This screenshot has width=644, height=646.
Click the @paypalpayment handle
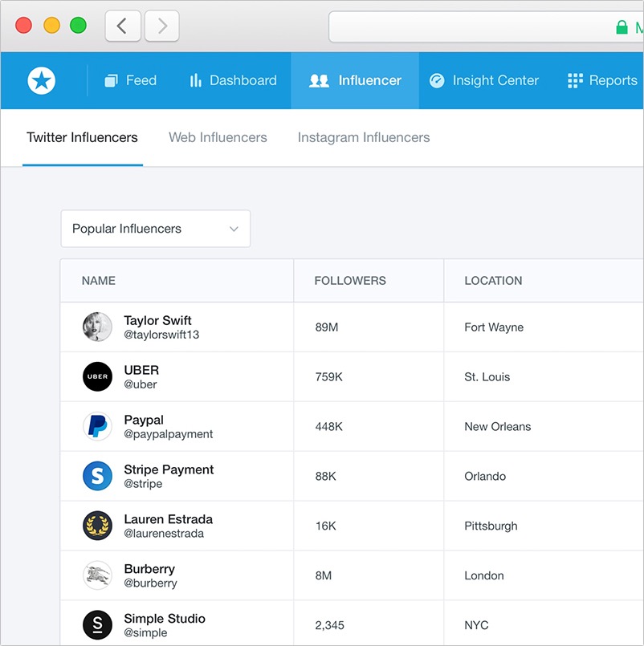click(x=168, y=434)
